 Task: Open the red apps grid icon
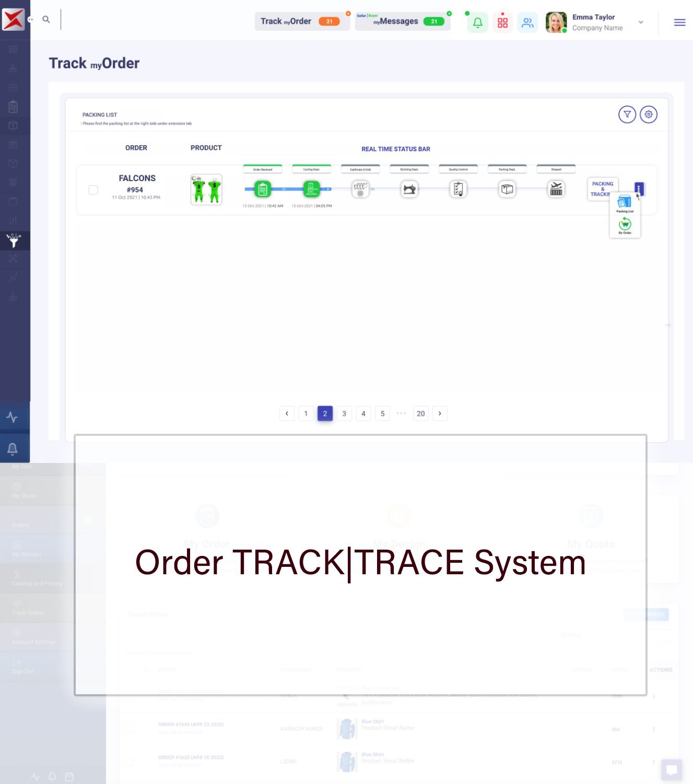[502, 22]
